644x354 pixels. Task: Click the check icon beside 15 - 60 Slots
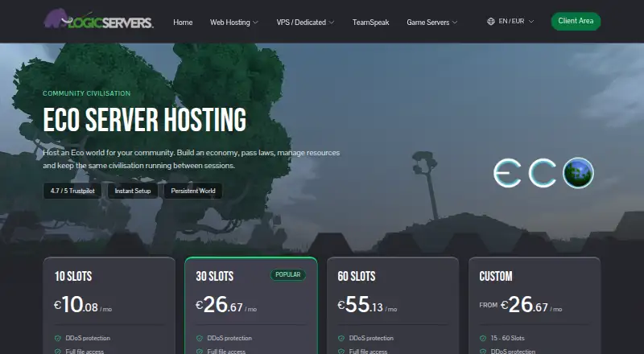tap(483, 339)
